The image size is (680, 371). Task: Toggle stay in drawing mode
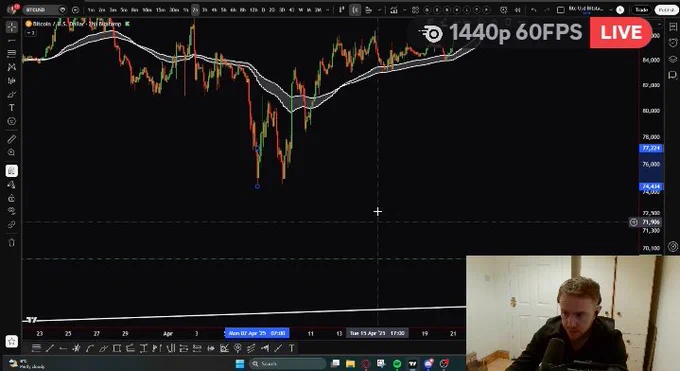(x=12, y=184)
